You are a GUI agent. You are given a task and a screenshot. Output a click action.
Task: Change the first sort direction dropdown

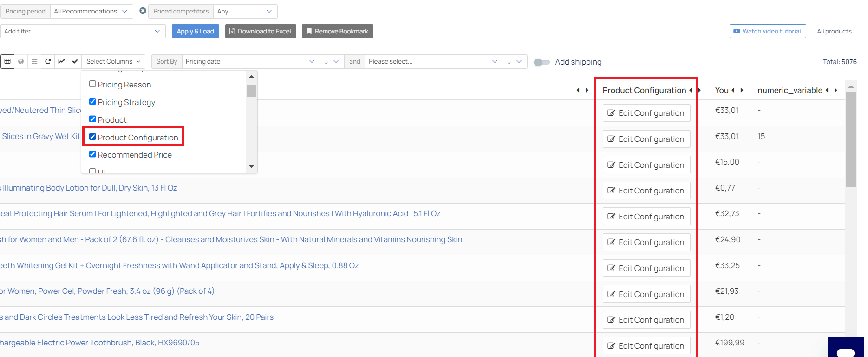pos(332,61)
